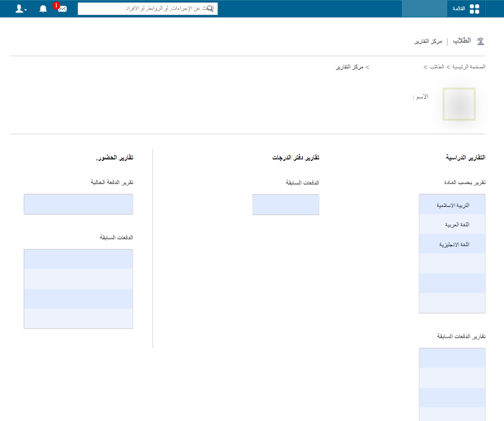Open the messages envelope icon
The image size is (504, 421).
point(63,9)
